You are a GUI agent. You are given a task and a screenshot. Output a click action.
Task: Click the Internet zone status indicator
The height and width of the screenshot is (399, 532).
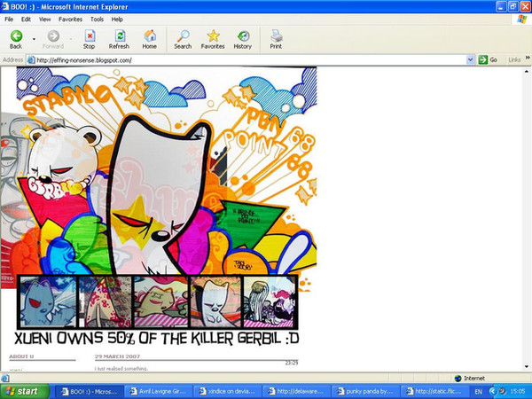470,378
